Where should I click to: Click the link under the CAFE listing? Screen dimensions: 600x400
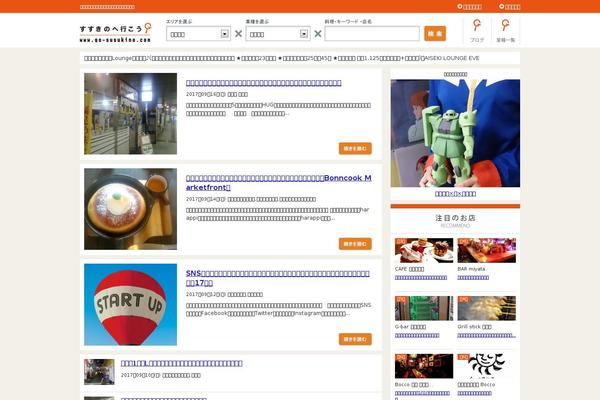[421, 278]
